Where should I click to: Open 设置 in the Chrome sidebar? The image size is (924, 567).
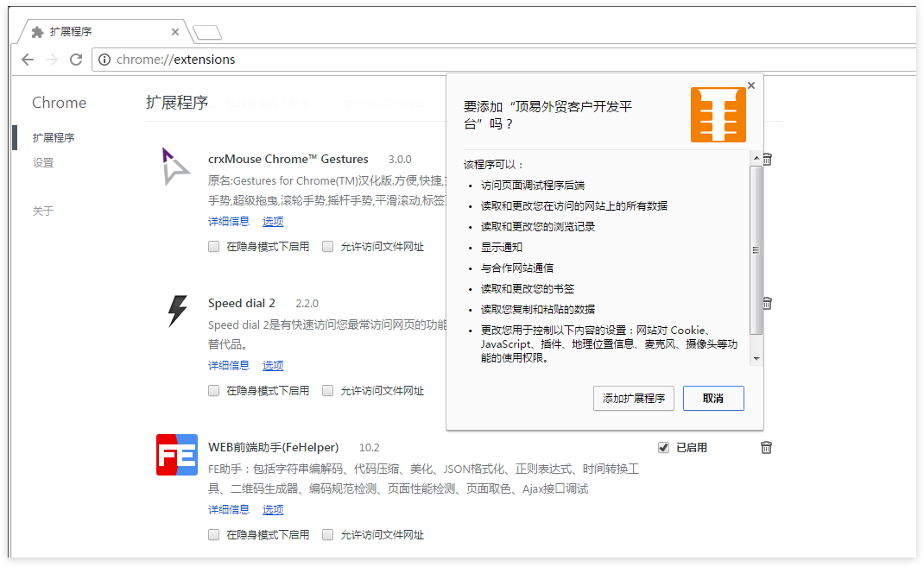[x=43, y=163]
